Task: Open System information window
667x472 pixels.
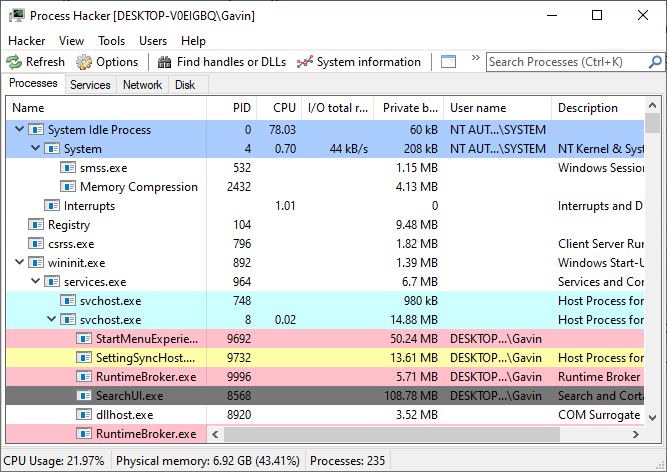Action: coord(359,62)
